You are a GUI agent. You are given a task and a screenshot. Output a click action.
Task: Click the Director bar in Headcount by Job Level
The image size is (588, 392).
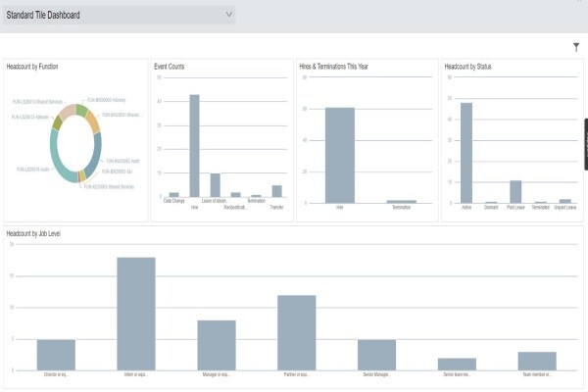coord(56,355)
